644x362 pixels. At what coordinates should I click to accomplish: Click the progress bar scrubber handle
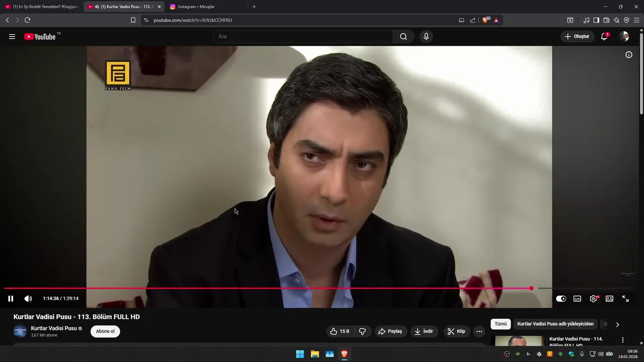(x=531, y=288)
